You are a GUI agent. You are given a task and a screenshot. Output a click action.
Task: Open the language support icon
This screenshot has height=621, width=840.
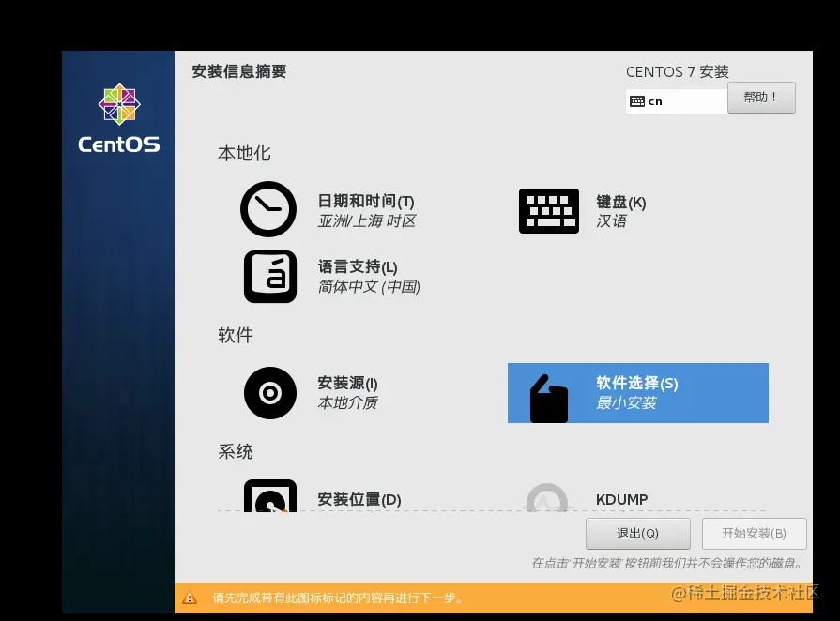[x=270, y=277]
